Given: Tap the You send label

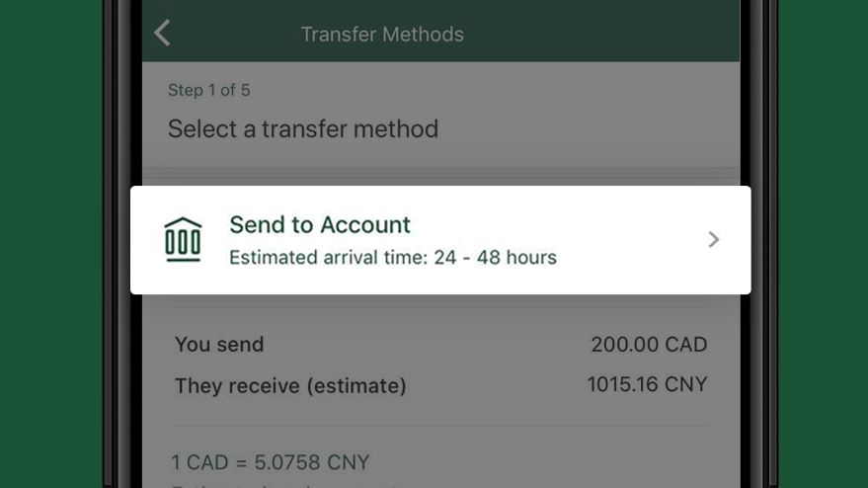Looking at the screenshot, I should pos(219,345).
